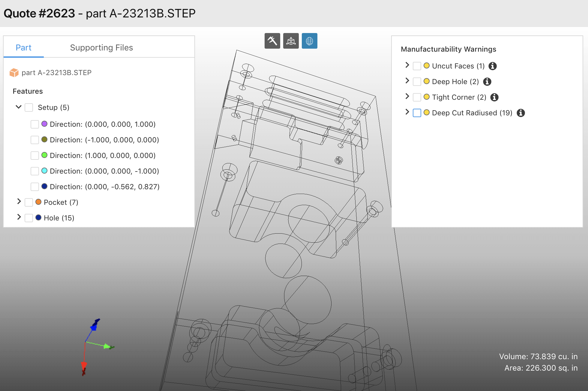The image size is (588, 391).
Task: Click the navy swatch for angled direction
Action: pos(44,186)
